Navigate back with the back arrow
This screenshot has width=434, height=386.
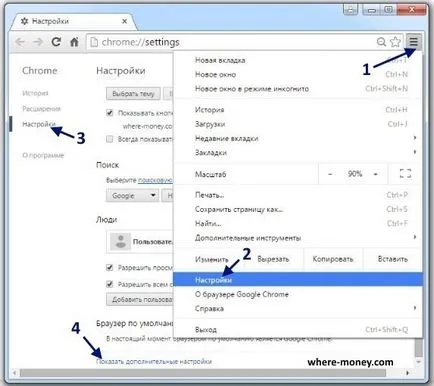click(x=20, y=42)
